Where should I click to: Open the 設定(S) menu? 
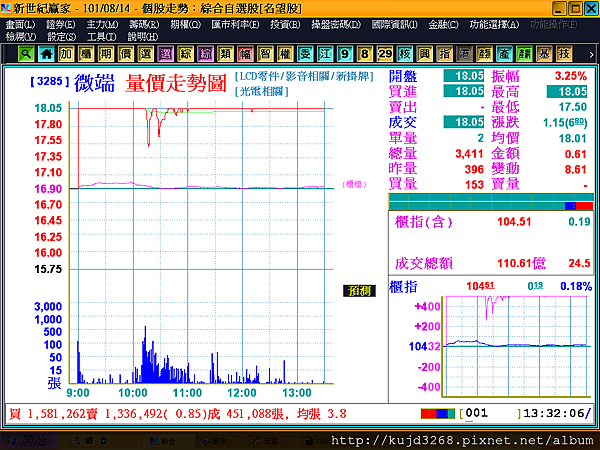click(62, 37)
